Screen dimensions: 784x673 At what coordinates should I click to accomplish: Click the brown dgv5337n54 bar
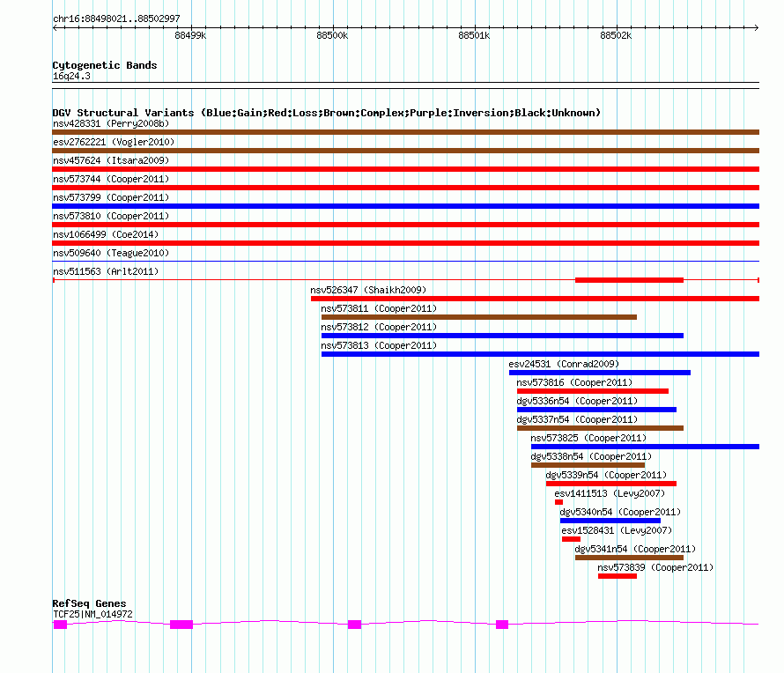coord(600,428)
